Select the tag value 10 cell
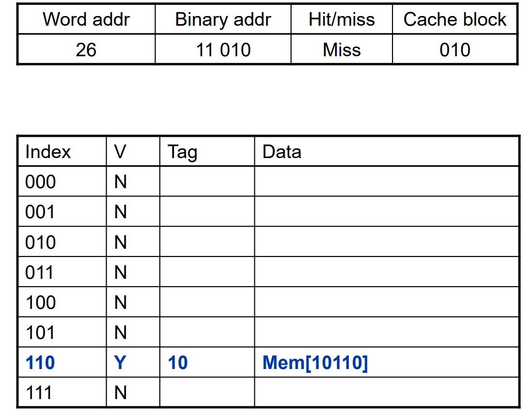Screen dimensions: 532x418 point(178,362)
